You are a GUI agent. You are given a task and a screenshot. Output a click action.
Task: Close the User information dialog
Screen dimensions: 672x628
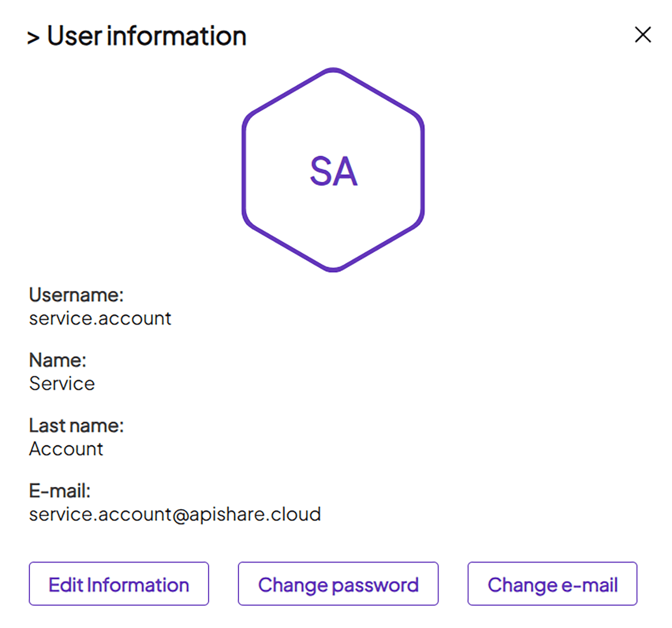[643, 35]
